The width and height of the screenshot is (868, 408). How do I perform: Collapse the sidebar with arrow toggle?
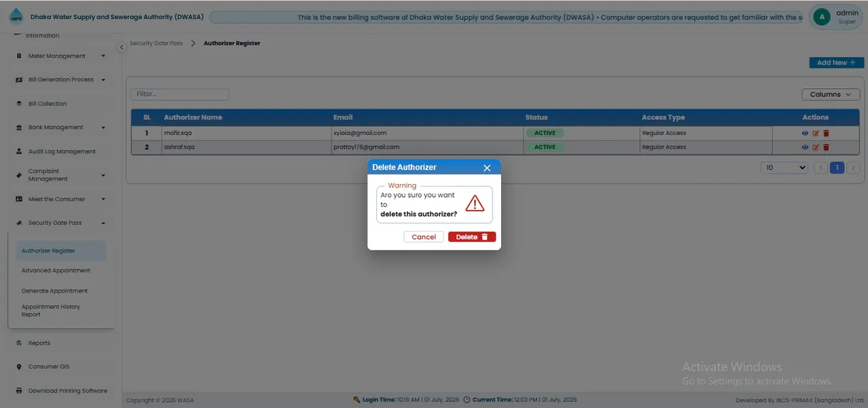121,47
